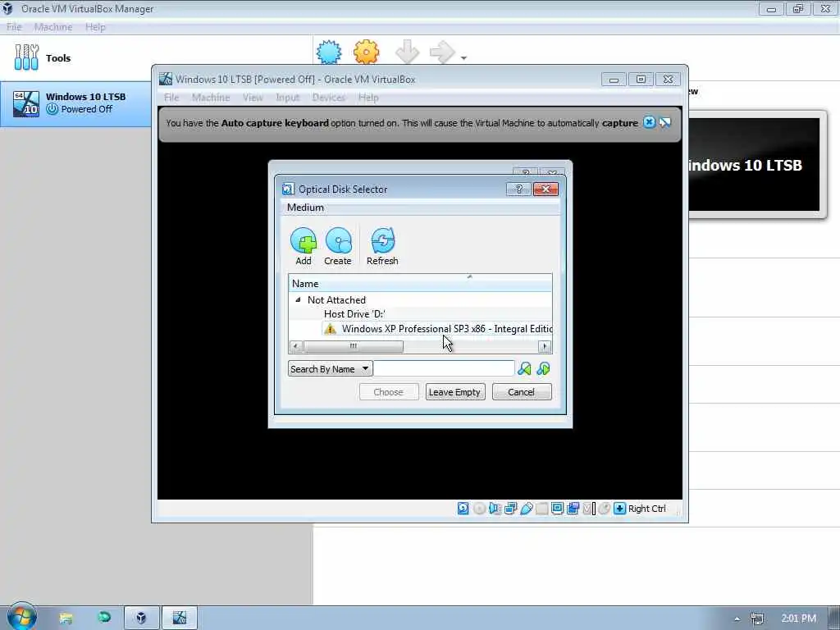The image size is (840, 630).
Task: Open the Start button dropdown arrow in Manager
Action: 463,57
